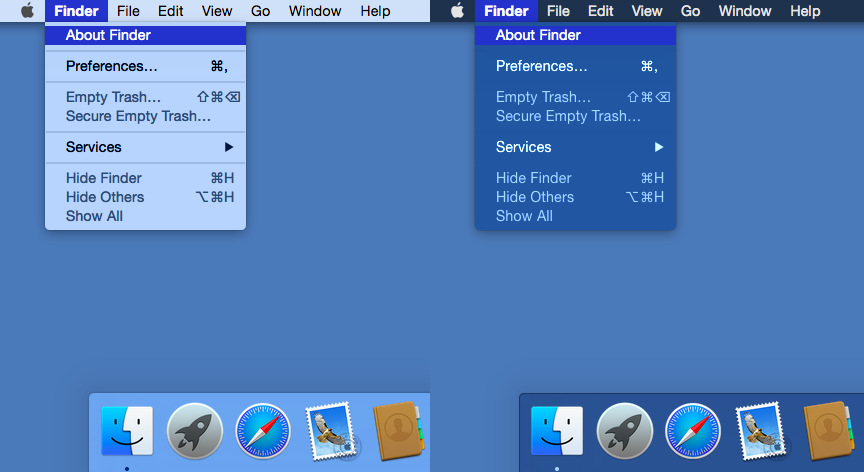Viewport: 864px width, 472px height.
Task: Open the File menu in the light menu bar
Action: pos(128,11)
